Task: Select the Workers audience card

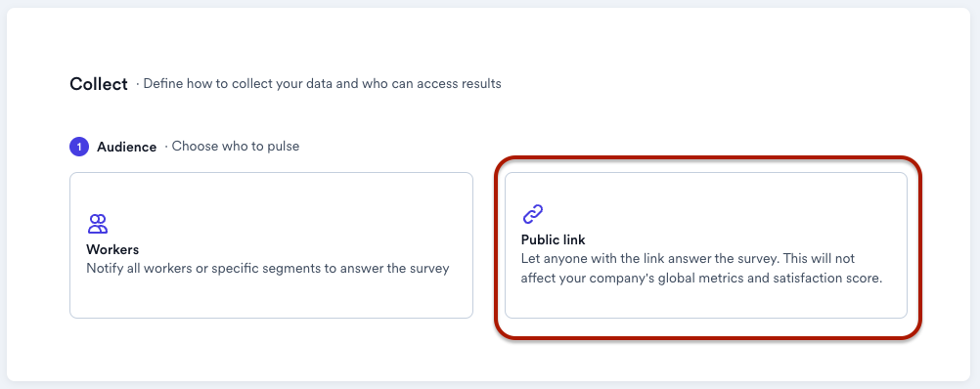Action: point(271,245)
